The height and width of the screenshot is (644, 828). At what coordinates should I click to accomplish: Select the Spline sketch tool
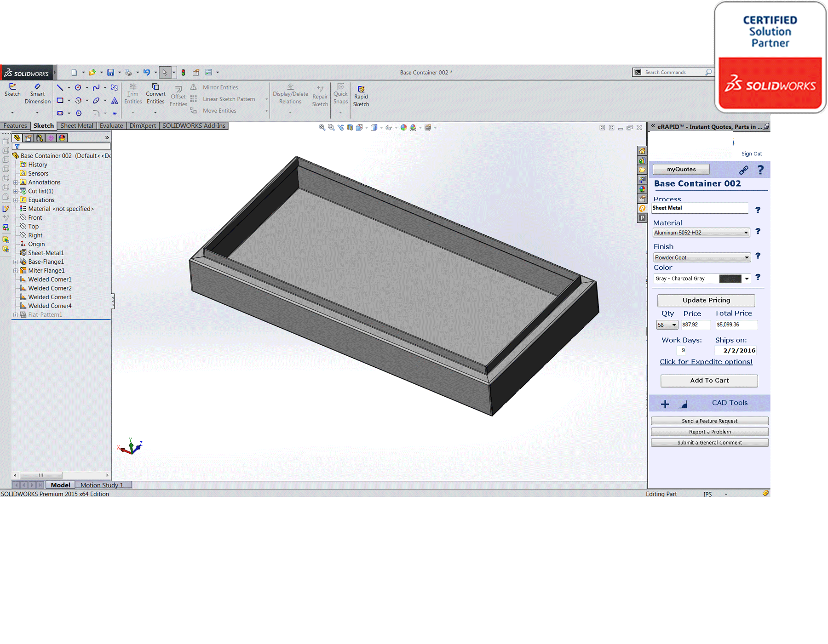[x=96, y=87]
